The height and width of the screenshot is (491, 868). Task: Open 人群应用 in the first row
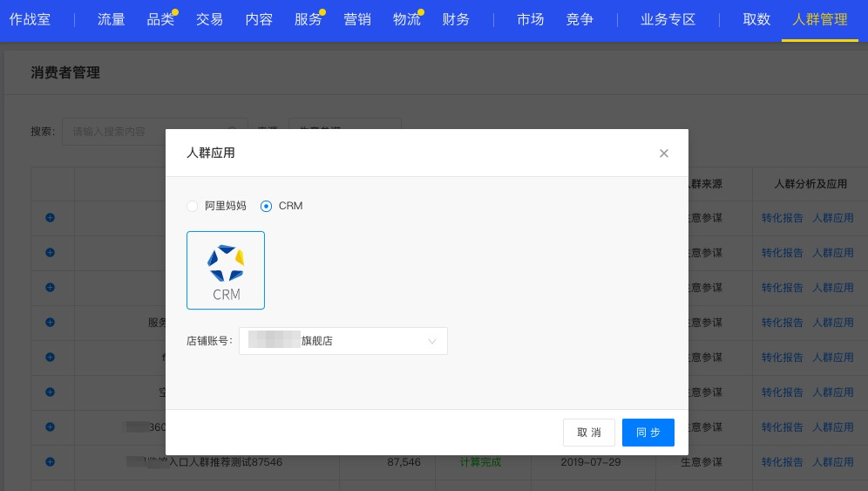point(833,218)
